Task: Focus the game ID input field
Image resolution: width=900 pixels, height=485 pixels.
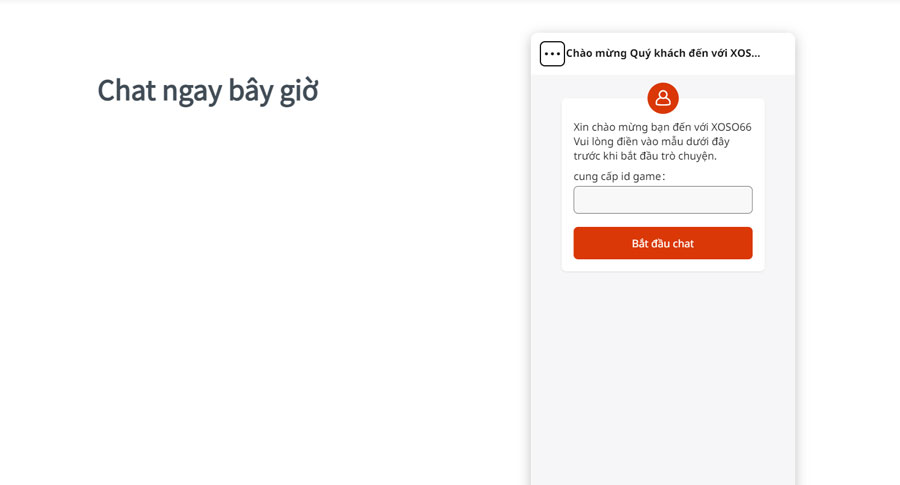Action: 663,200
